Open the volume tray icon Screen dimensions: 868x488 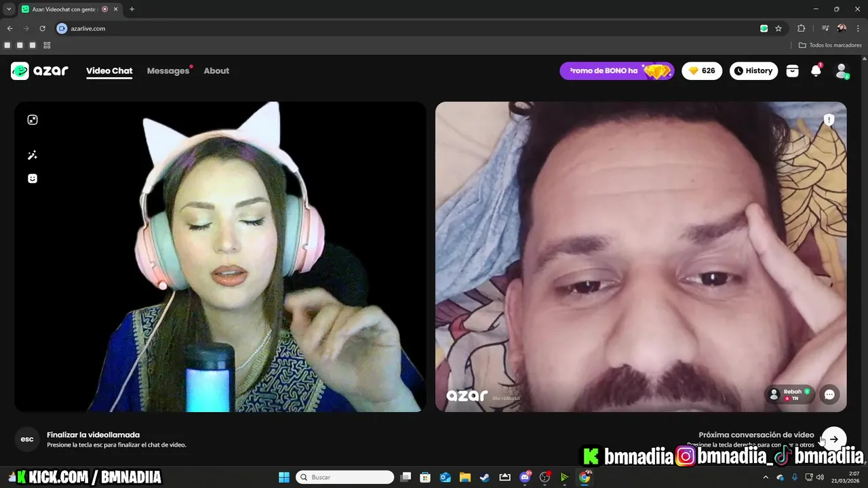point(821,477)
